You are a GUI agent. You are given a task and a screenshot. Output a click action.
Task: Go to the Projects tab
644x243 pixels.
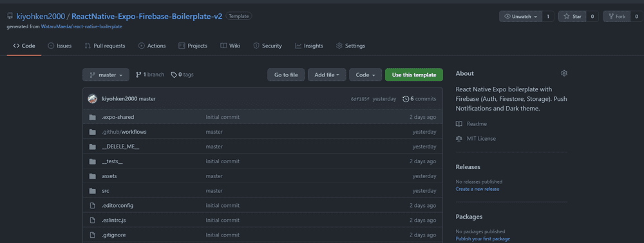pos(193,46)
